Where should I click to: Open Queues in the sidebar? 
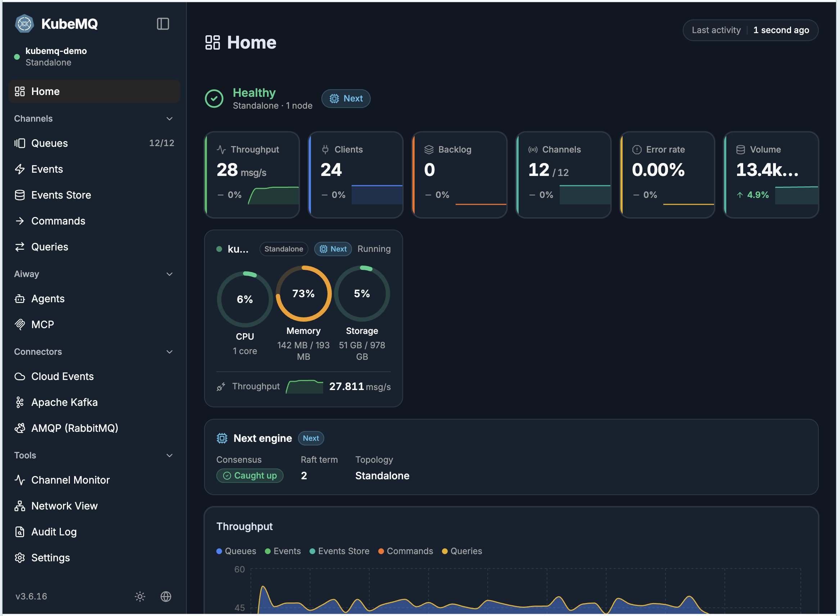click(x=94, y=143)
